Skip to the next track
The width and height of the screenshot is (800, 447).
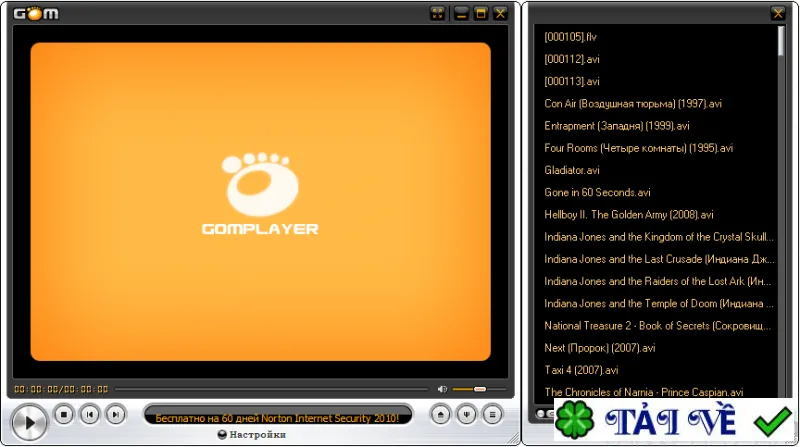point(116,415)
